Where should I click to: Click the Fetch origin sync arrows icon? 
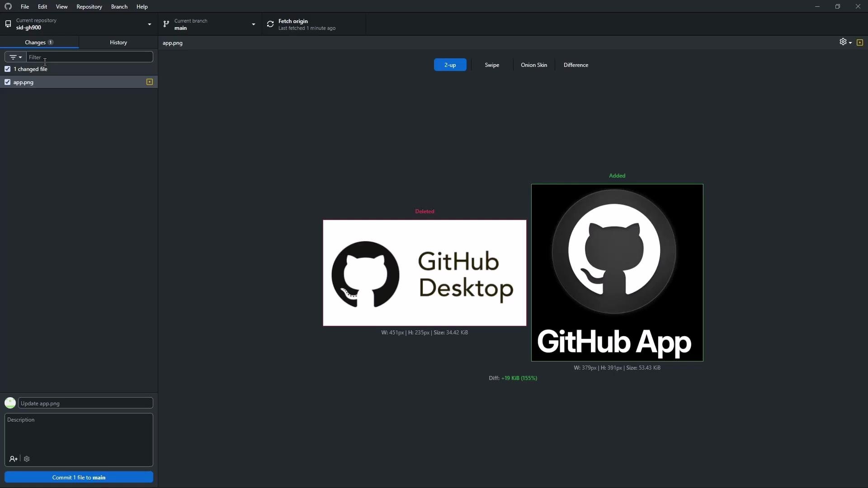(270, 24)
